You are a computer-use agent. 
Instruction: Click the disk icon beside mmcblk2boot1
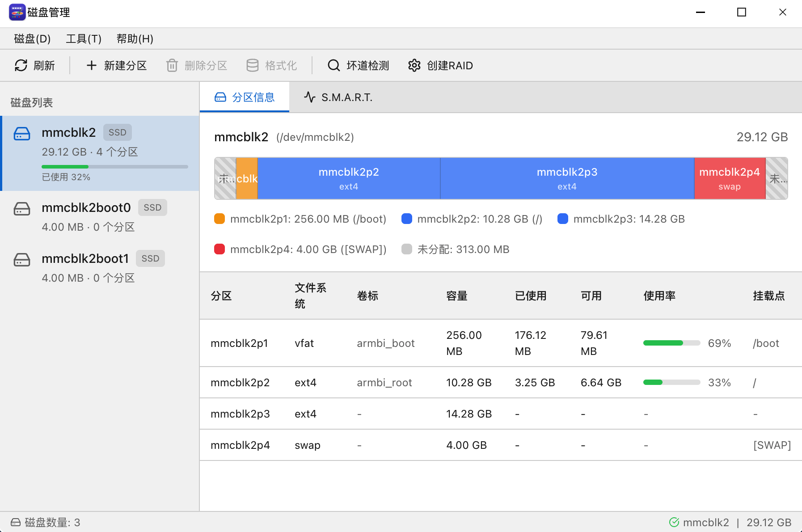point(22,259)
